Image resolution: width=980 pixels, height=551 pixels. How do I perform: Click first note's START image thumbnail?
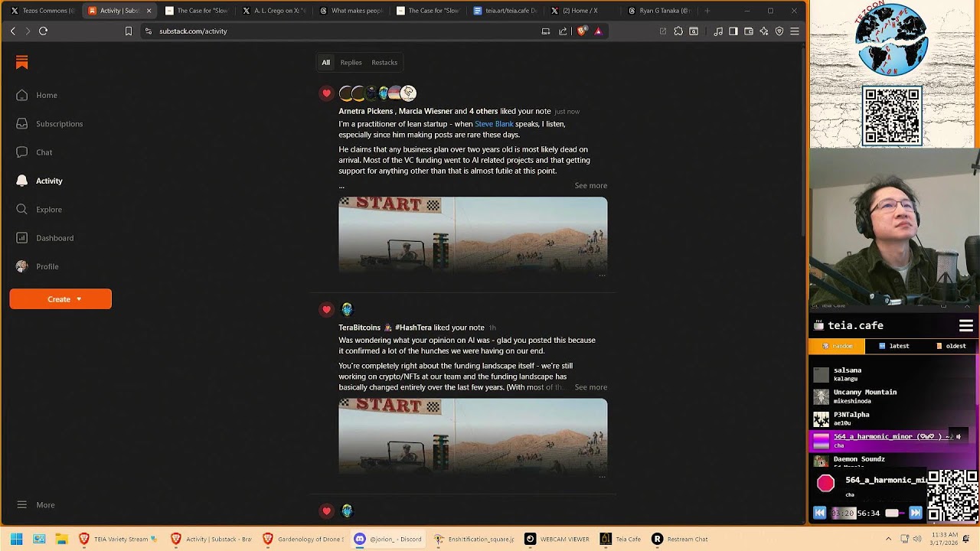pyautogui.click(x=473, y=236)
